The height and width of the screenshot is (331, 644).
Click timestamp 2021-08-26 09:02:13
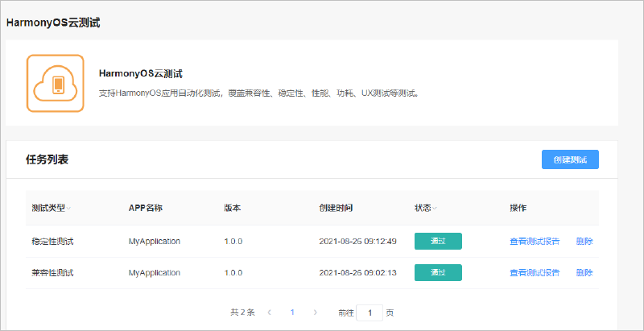(357, 273)
